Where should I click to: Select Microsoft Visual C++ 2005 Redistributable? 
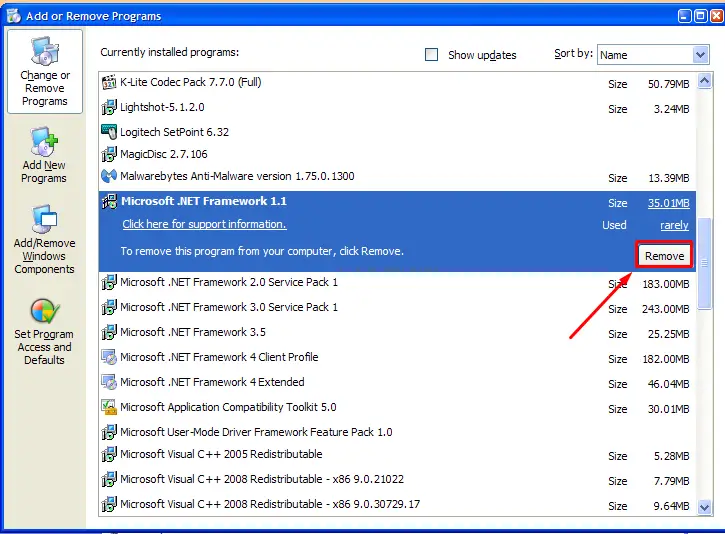[397, 454]
